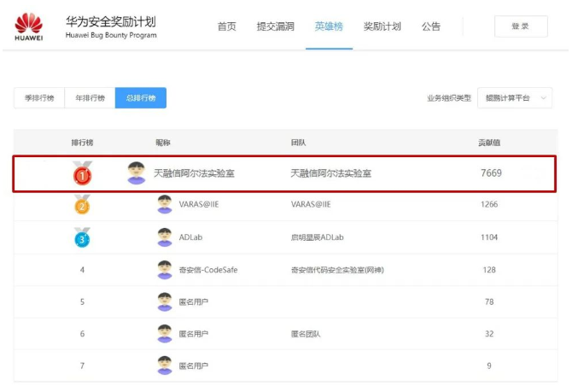Switch to 年排行榜 yearly ranking
This screenshot has width=572, height=392.
90,98
